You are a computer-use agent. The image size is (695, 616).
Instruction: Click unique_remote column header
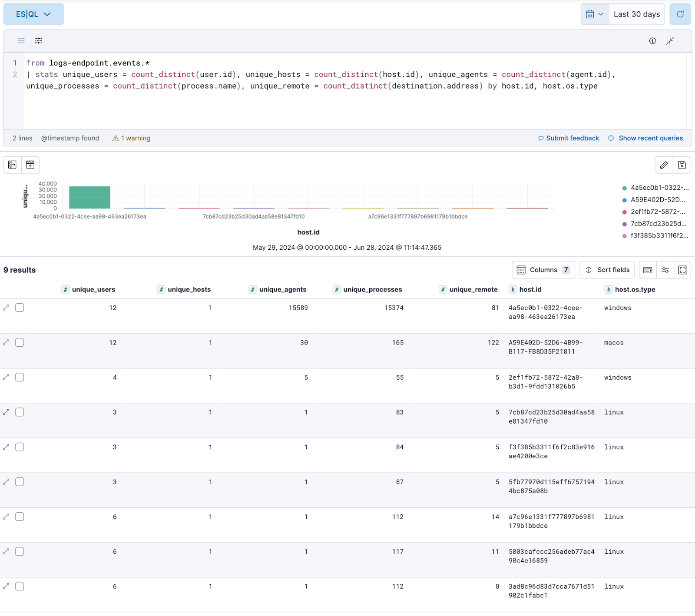[473, 290]
